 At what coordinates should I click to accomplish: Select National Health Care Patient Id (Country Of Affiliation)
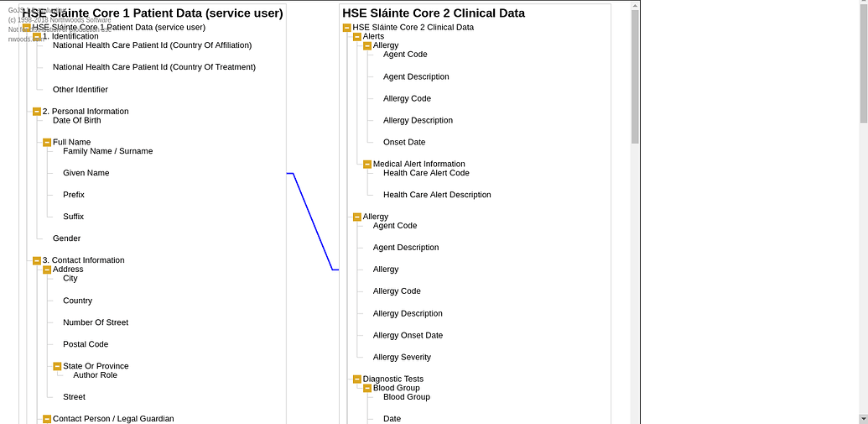click(x=153, y=45)
